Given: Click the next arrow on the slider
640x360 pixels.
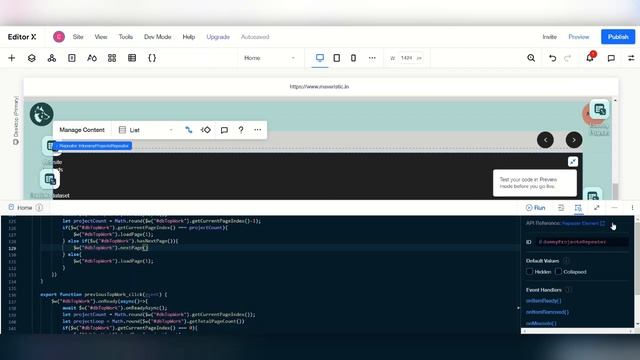Looking at the screenshot, I should [574, 140].
